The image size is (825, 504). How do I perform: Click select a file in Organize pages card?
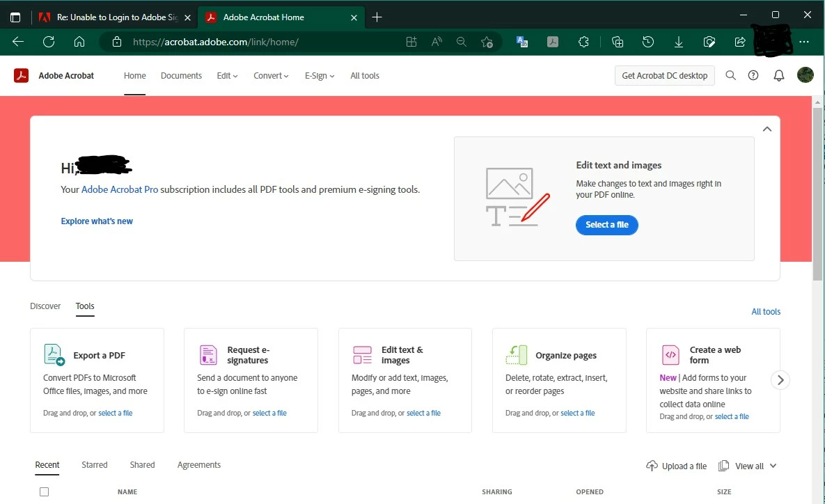point(578,413)
